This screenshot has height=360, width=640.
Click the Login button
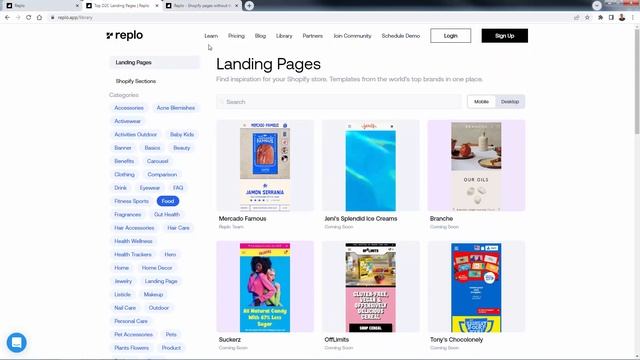pos(451,36)
